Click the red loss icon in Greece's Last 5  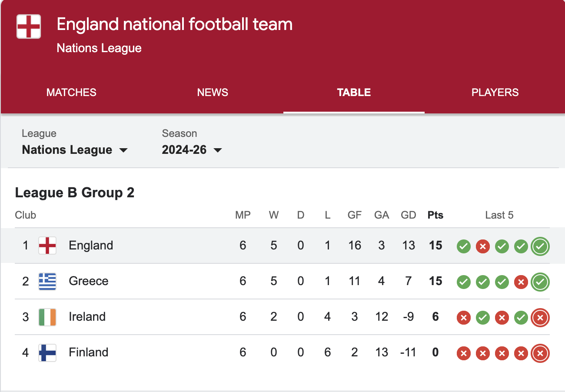click(521, 282)
